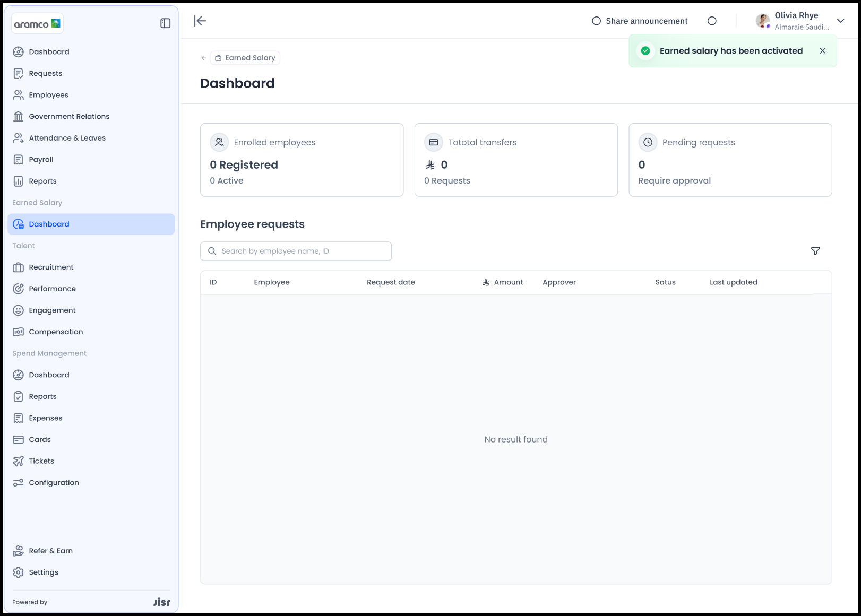The image size is (861, 616).
Task: Go back using the left arrow icon
Action: pos(204,58)
